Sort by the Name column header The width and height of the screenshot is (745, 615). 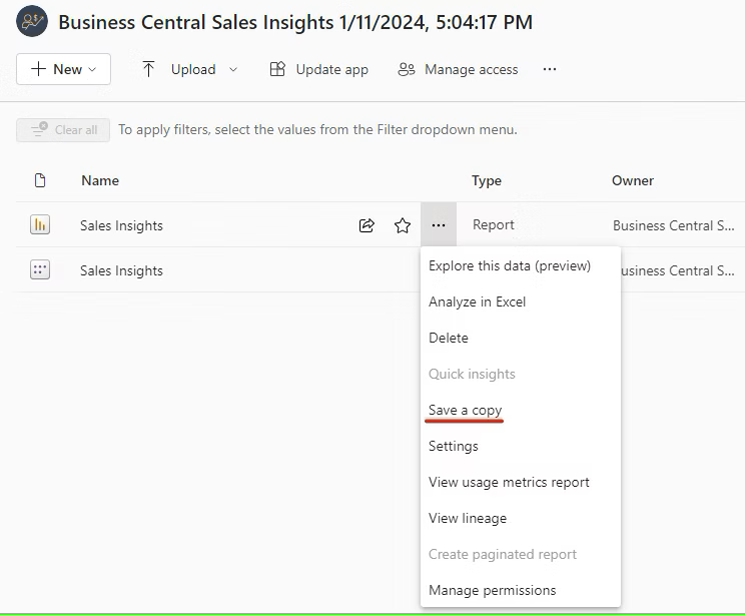pos(100,181)
